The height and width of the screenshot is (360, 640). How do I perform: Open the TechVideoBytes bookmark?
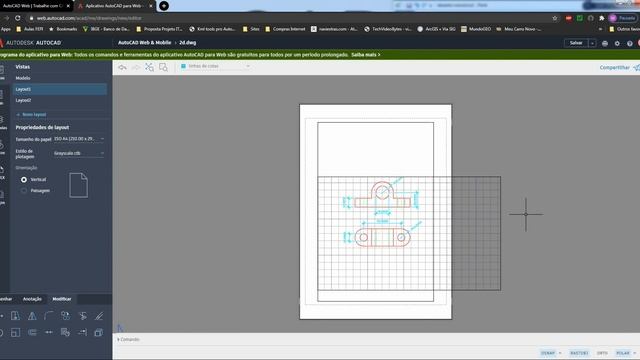(x=388, y=29)
